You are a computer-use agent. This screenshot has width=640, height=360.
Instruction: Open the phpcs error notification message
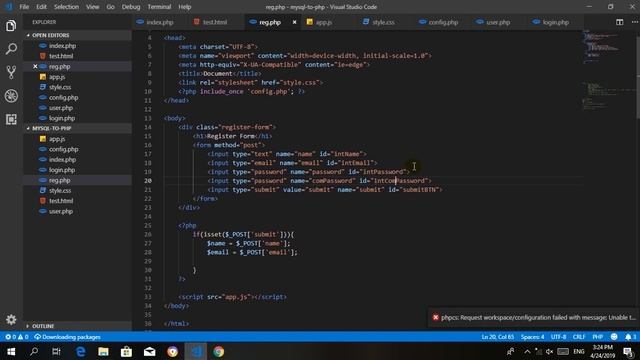(538, 318)
